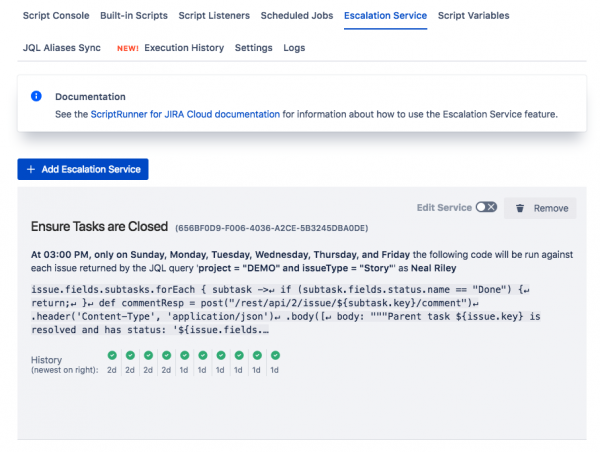The height and width of the screenshot is (452, 600).
Task: Open the Execution History tab
Action: pyautogui.click(x=184, y=48)
